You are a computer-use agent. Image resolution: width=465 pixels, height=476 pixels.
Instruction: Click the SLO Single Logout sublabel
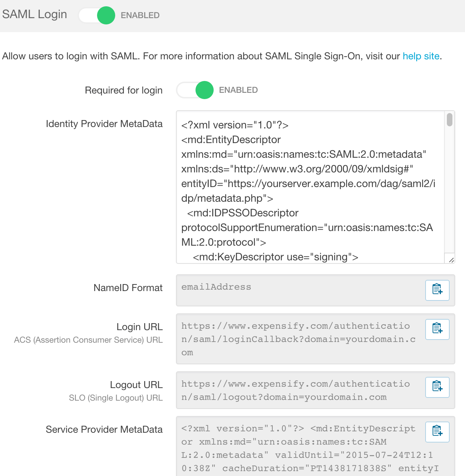coord(116,397)
